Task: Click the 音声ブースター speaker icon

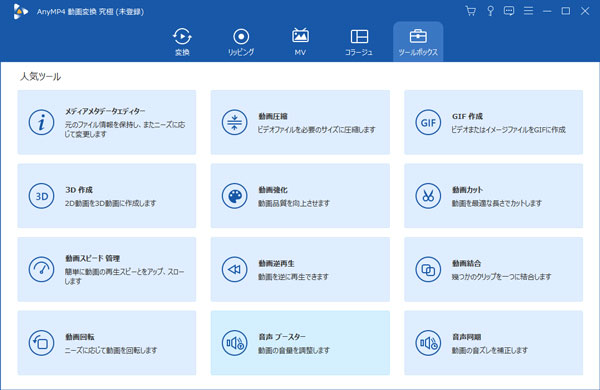Action: tap(235, 343)
